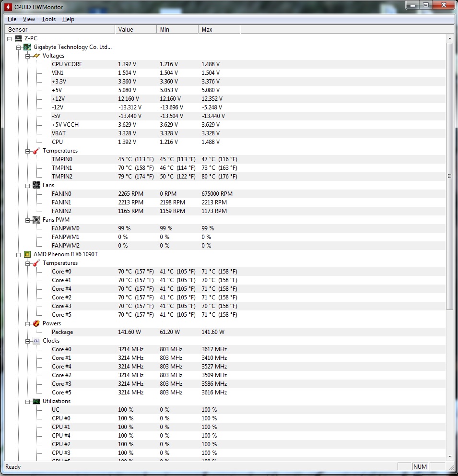Click the scrollbar down arrow

pyautogui.click(x=450, y=456)
